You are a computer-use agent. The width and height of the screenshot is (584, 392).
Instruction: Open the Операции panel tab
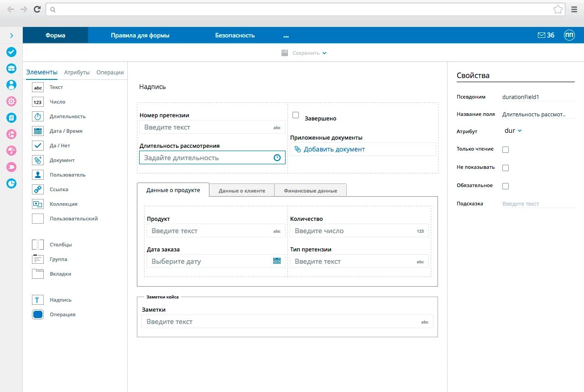point(110,72)
